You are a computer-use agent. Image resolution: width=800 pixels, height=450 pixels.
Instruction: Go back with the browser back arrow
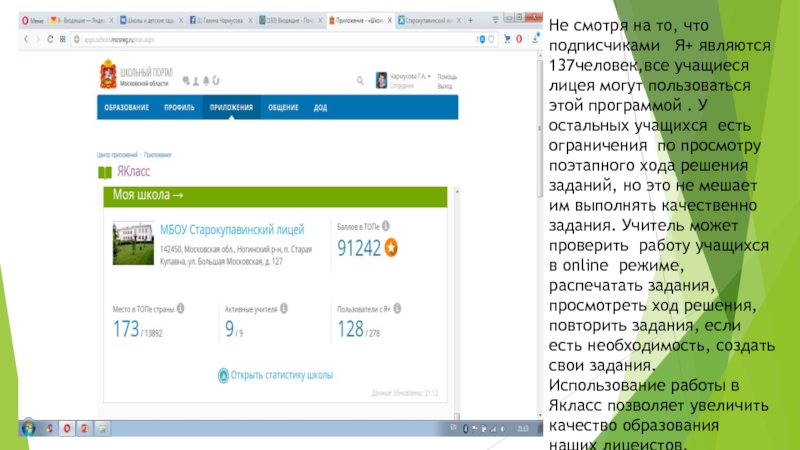click(26, 39)
